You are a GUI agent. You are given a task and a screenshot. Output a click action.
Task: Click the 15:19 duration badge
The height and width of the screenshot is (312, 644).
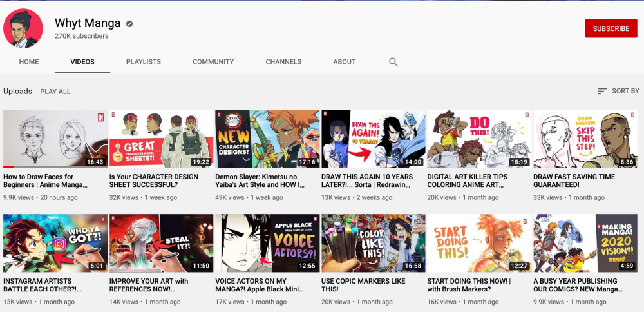[518, 162]
